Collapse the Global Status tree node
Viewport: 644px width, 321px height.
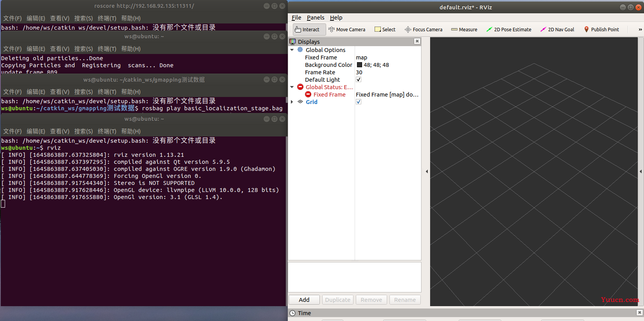[292, 87]
